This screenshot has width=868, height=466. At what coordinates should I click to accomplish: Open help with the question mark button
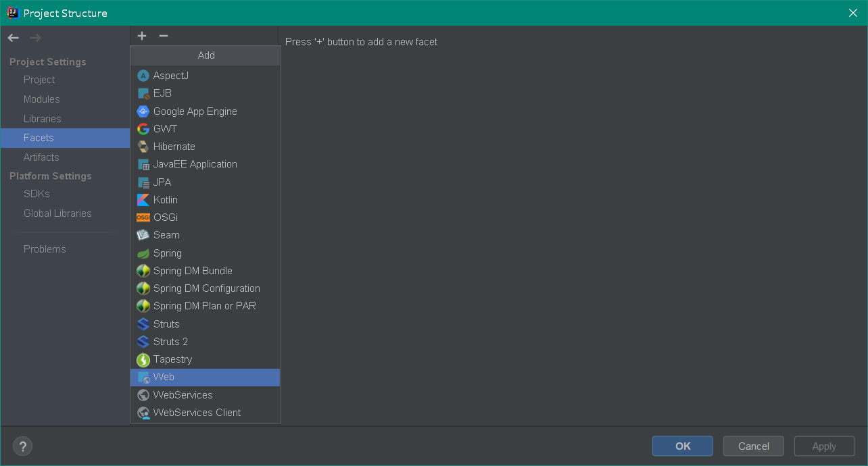22,446
